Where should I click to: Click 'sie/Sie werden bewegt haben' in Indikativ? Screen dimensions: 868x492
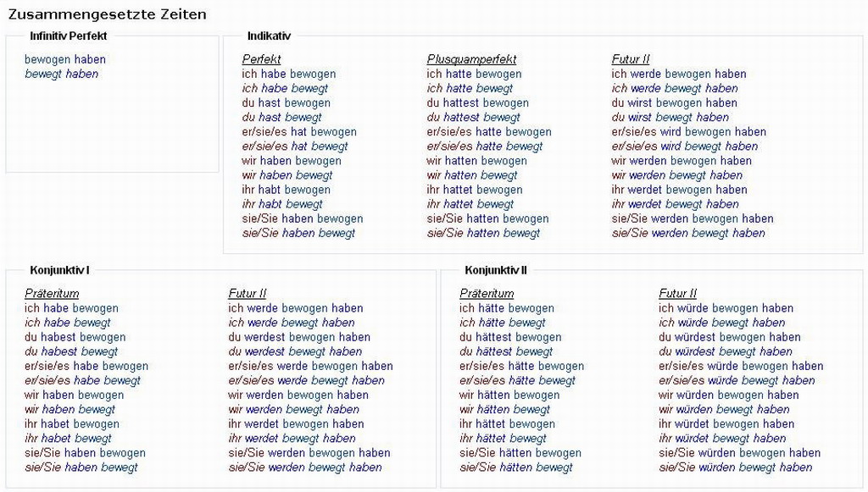coord(688,233)
